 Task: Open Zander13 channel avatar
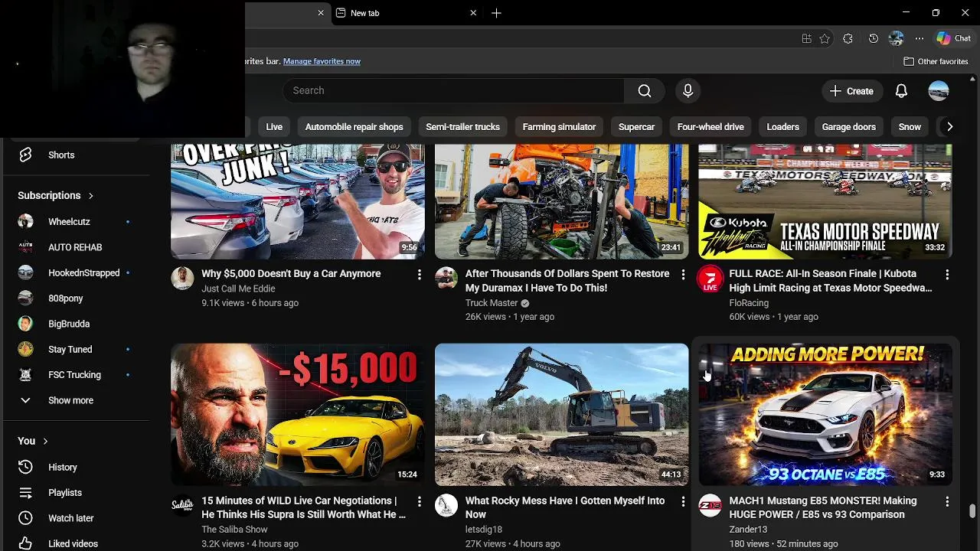(710, 505)
